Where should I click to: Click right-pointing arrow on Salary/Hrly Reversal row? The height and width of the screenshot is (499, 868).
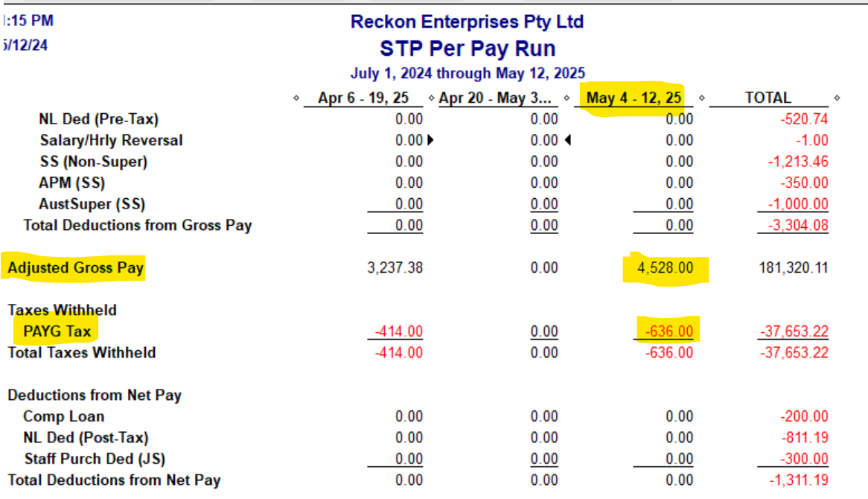430,140
